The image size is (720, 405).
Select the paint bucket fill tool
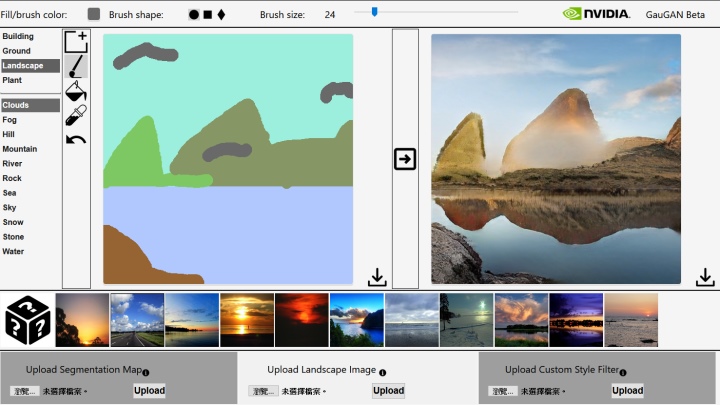tap(76, 91)
